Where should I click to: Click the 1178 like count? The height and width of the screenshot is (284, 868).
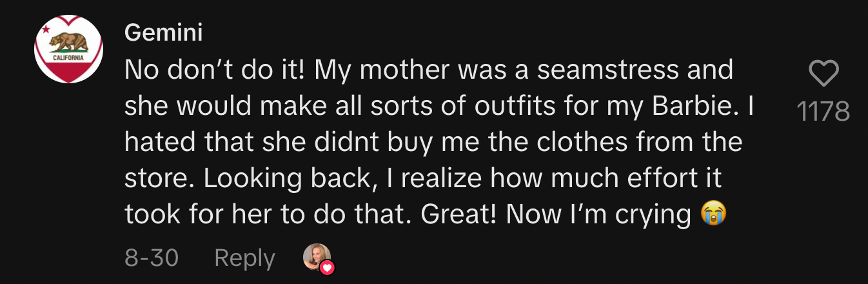click(x=824, y=112)
